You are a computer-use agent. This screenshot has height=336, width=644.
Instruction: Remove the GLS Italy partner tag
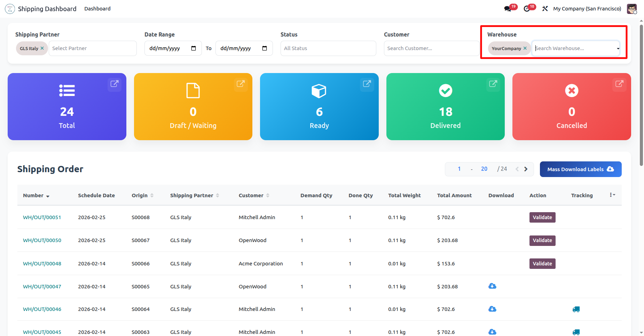coord(42,48)
